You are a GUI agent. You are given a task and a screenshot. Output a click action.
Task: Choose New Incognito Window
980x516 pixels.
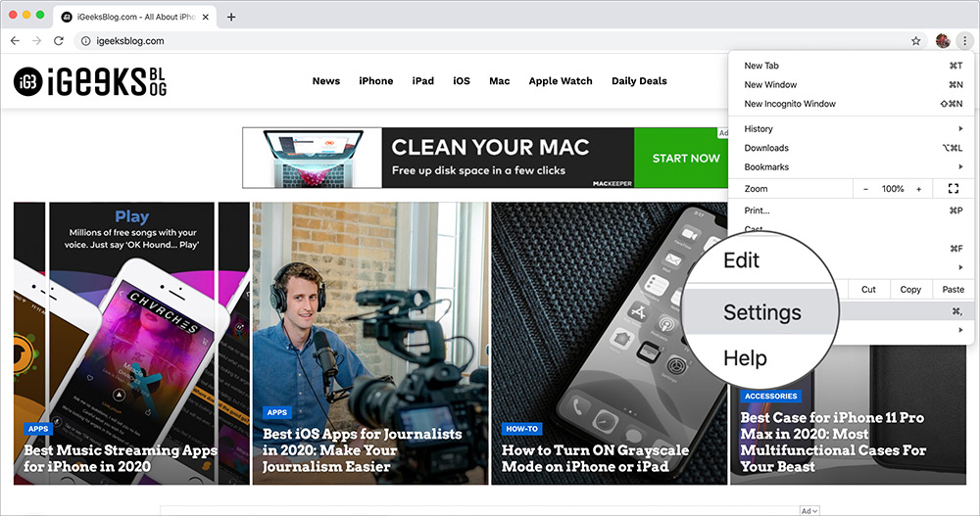[x=790, y=104]
